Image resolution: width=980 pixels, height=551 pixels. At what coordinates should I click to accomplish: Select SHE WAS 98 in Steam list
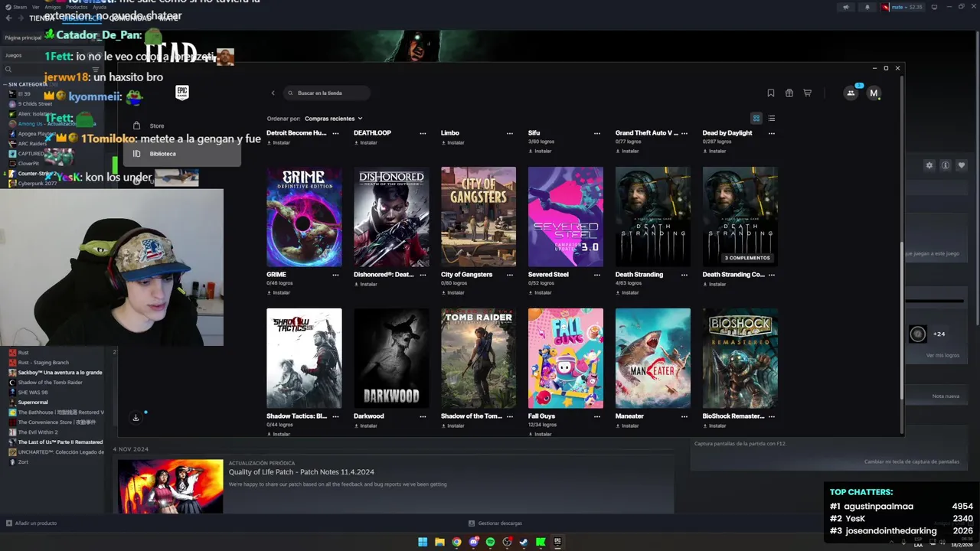pos(33,393)
